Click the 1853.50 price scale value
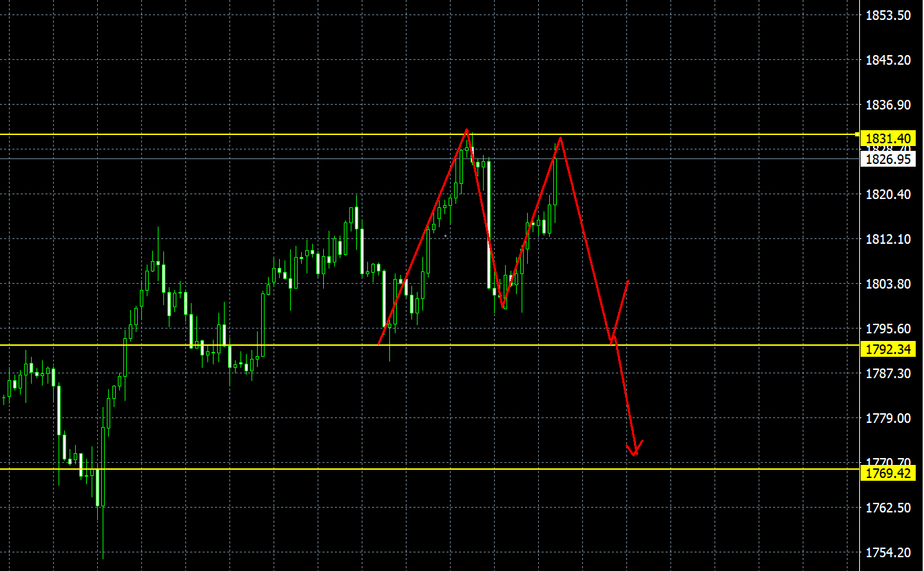Viewport: 924px width, 571px height. click(x=888, y=15)
